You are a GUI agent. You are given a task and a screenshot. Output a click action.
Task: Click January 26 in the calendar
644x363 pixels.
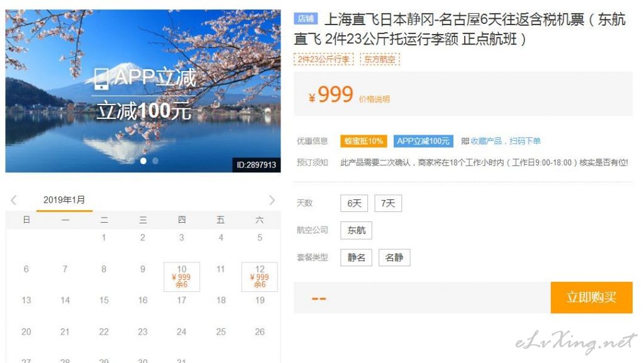(x=260, y=332)
